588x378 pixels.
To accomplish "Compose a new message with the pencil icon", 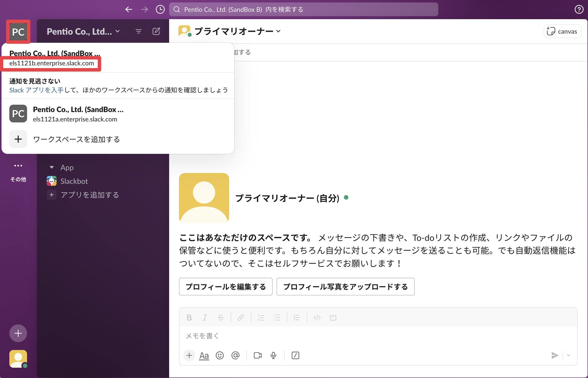I will tap(156, 31).
